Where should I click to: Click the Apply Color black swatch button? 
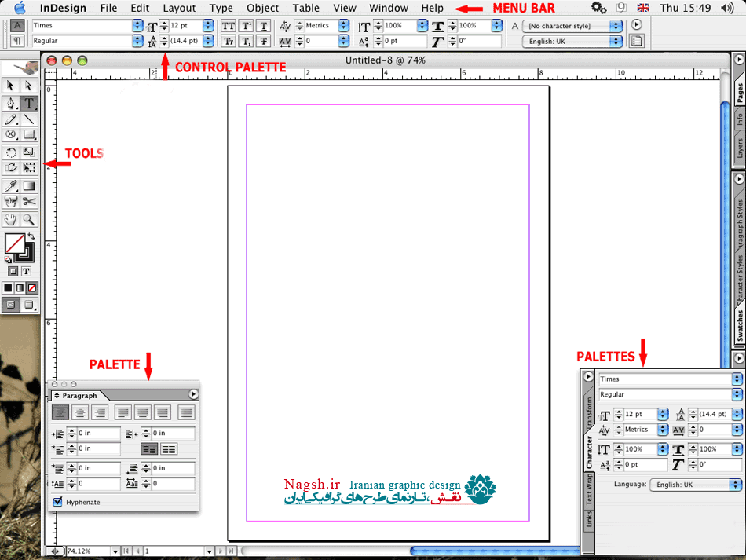point(8,287)
